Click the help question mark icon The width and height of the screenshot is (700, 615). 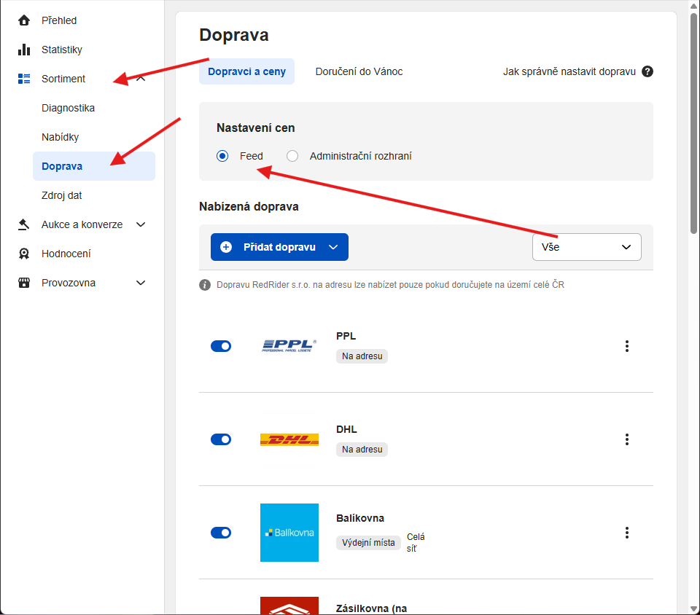[647, 71]
